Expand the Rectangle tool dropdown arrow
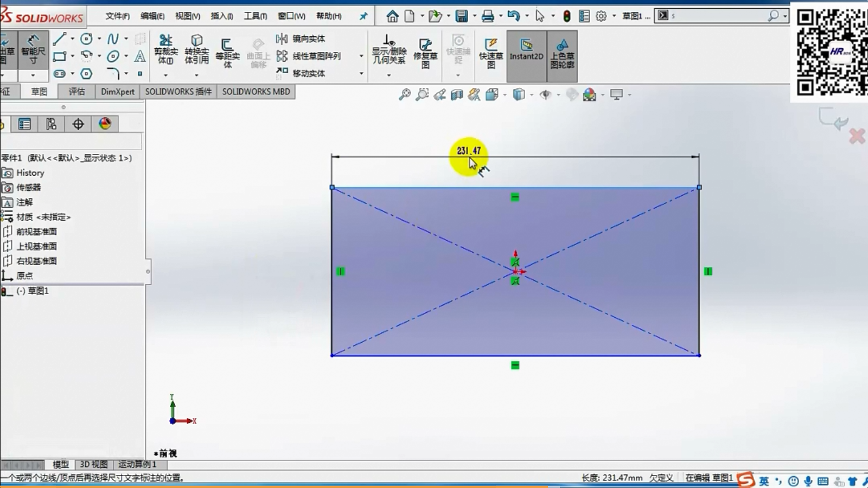The height and width of the screenshot is (488, 868). pyautogui.click(x=72, y=56)
